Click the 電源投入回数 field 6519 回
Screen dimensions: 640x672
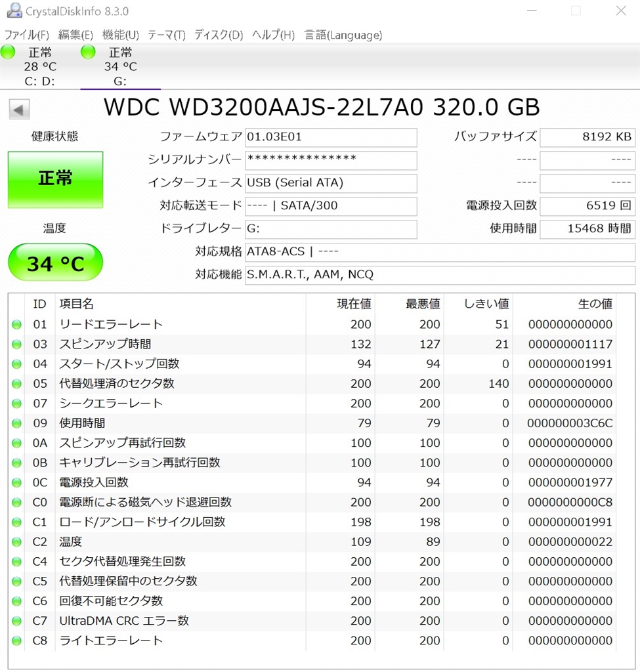(x=587, y=206)
